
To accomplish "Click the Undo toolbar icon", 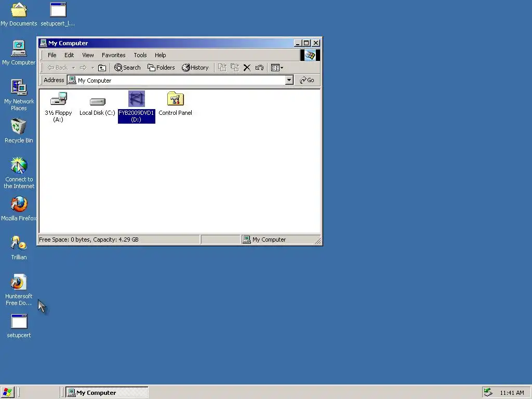I will click(x=260, y=68).
